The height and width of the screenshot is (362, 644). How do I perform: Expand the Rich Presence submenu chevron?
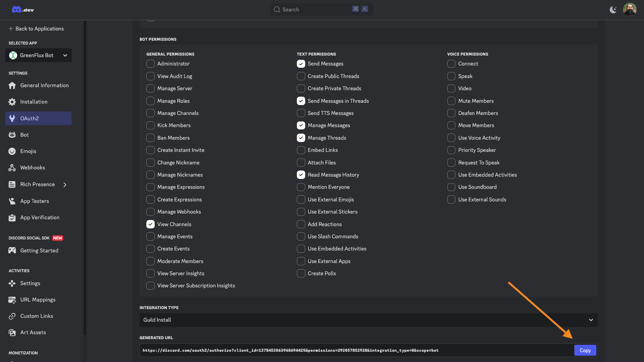pyautogui.click(x=65, y=185)
